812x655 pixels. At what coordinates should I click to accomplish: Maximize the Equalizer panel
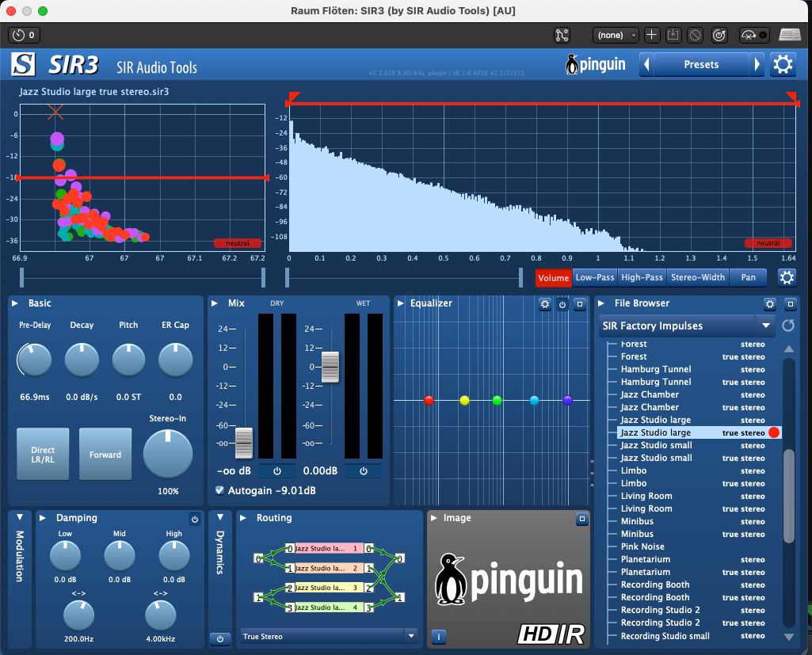coord(580,304)
